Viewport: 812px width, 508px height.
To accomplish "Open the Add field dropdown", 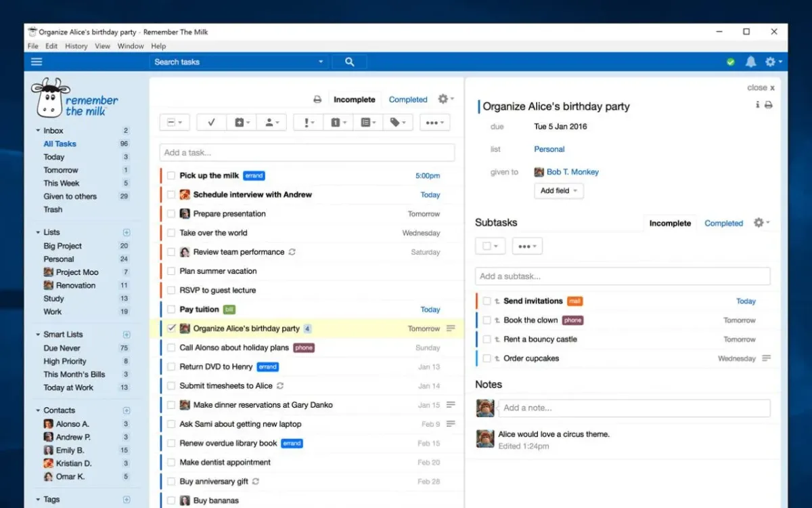I will point(558,191).
